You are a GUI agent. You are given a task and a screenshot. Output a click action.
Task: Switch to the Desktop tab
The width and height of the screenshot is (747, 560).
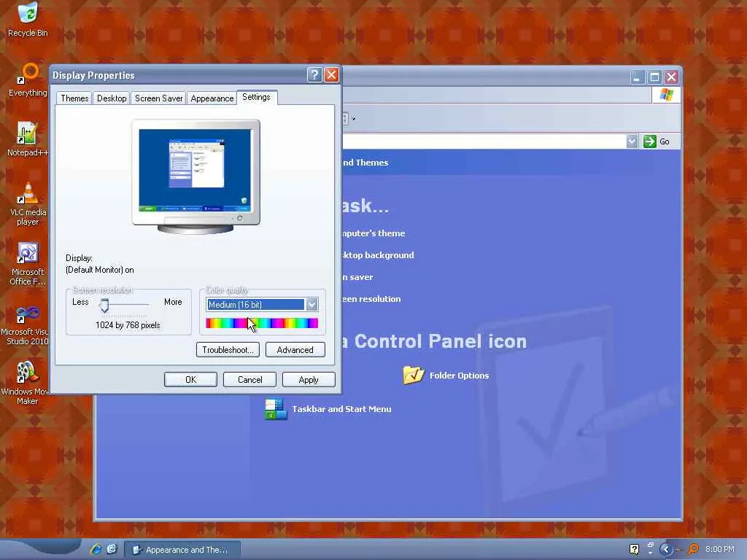click(x=112, y=98)
